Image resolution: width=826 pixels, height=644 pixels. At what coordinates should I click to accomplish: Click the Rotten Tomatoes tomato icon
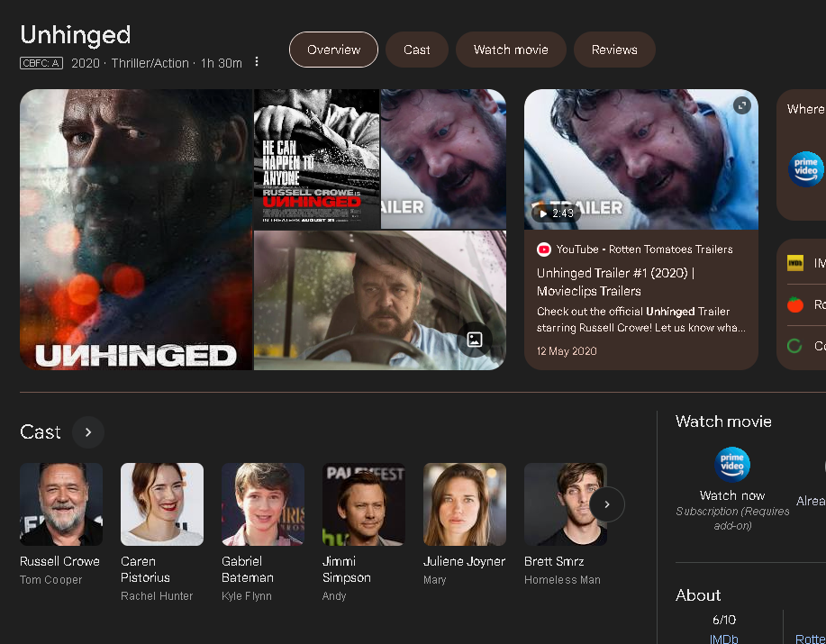click(x=795, y=304)
